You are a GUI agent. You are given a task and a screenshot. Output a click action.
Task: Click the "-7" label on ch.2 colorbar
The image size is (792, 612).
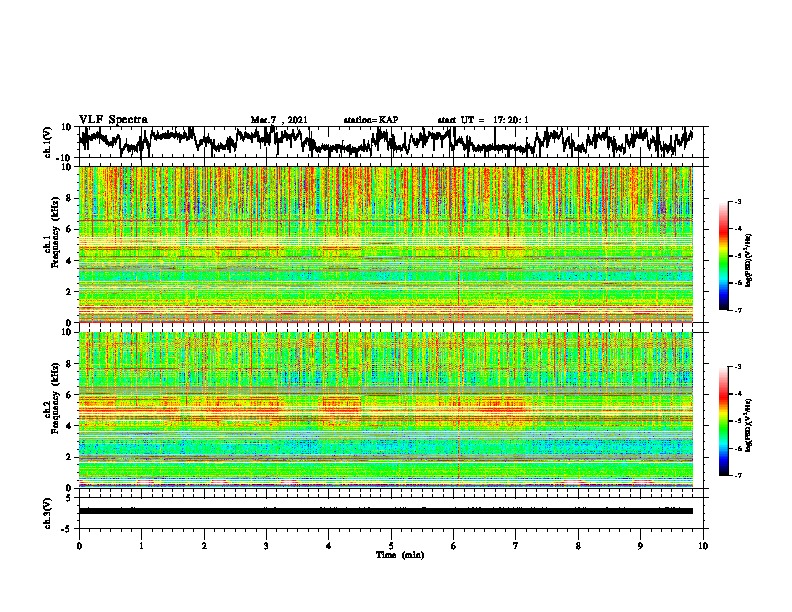point(737,475)
